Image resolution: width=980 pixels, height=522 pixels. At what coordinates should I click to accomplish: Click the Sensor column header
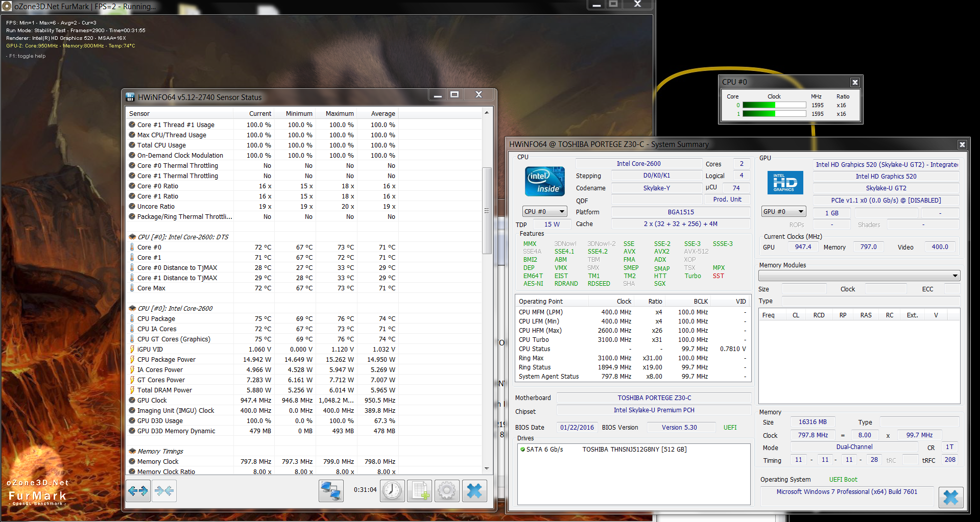coord(180,114)
